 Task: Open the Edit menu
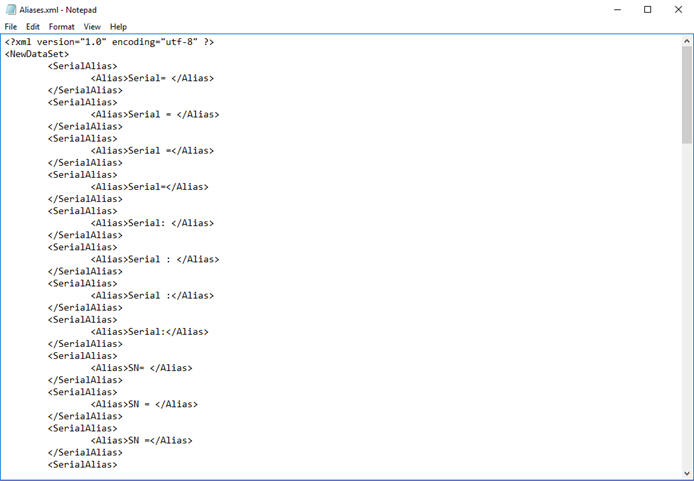(33, 27)
